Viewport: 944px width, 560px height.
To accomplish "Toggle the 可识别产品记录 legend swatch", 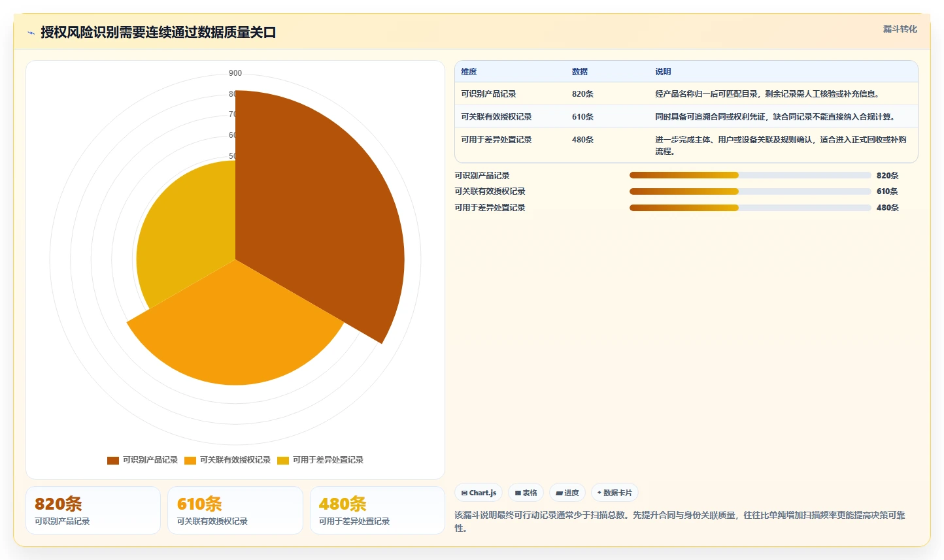I will coord(113,460).
